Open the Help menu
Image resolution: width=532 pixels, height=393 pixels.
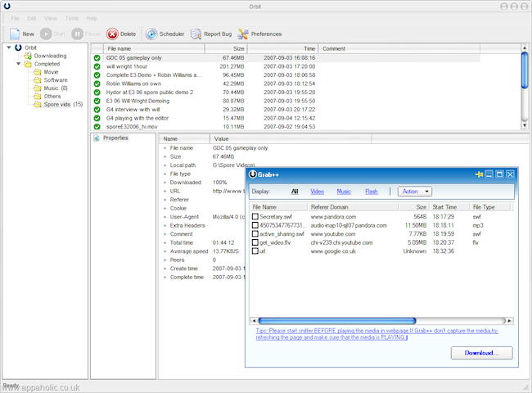(x=92, y=18)
